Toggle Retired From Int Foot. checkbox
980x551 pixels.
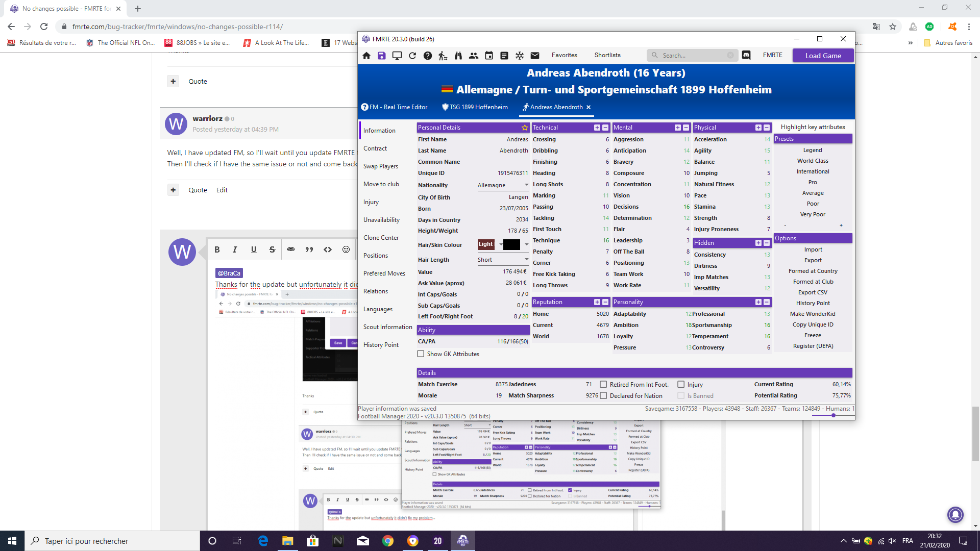[603, 384]
